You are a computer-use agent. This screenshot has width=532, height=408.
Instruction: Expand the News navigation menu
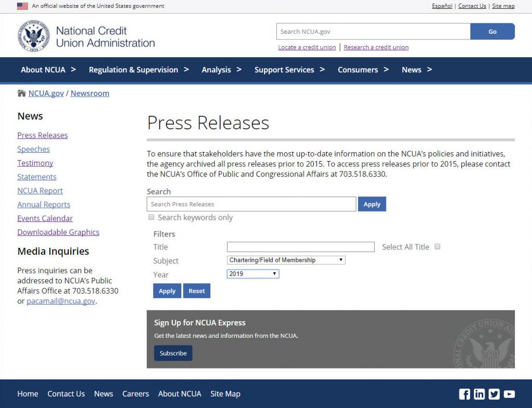coord(417,70)
